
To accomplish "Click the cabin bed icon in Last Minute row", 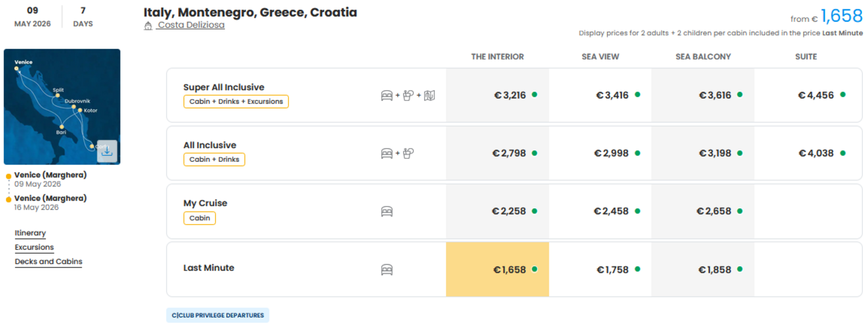I will 387,270.
